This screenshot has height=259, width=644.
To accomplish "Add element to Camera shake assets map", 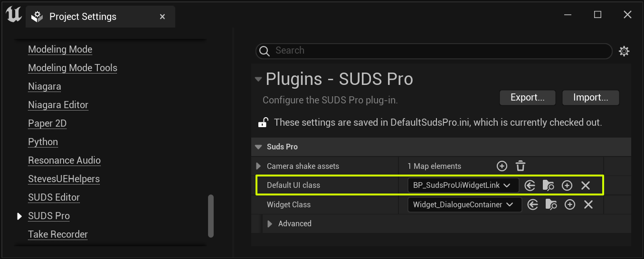I will click(x=502, y=166).
